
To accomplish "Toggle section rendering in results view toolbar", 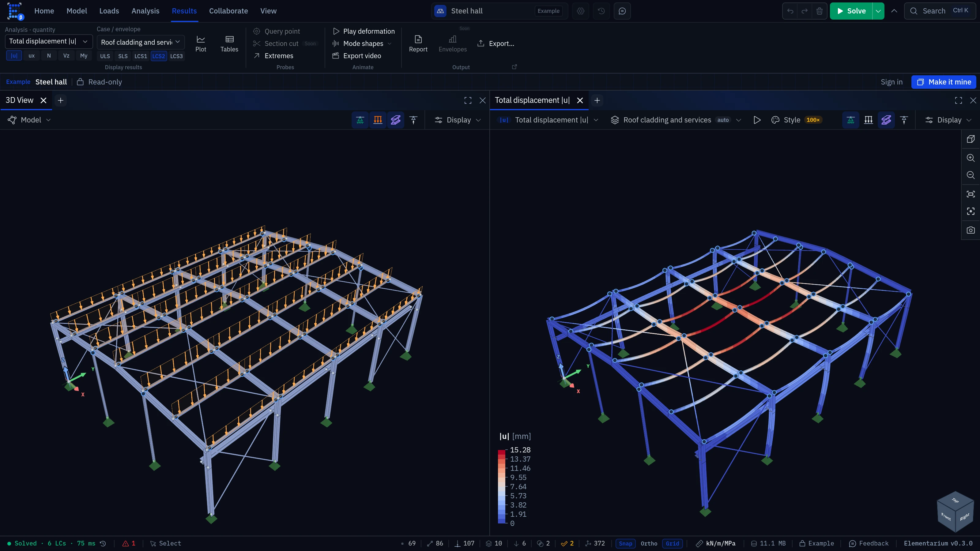I will click(886, 120).
